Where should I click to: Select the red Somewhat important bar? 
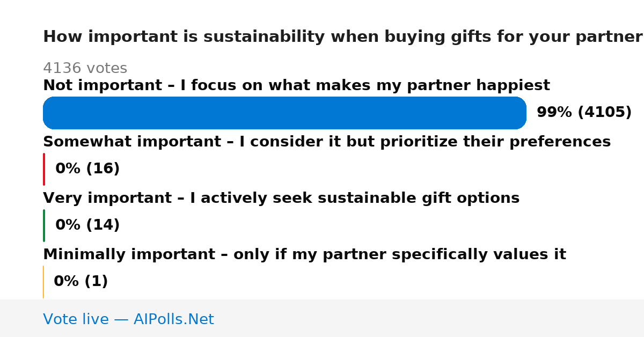click(x=44, y=169)
